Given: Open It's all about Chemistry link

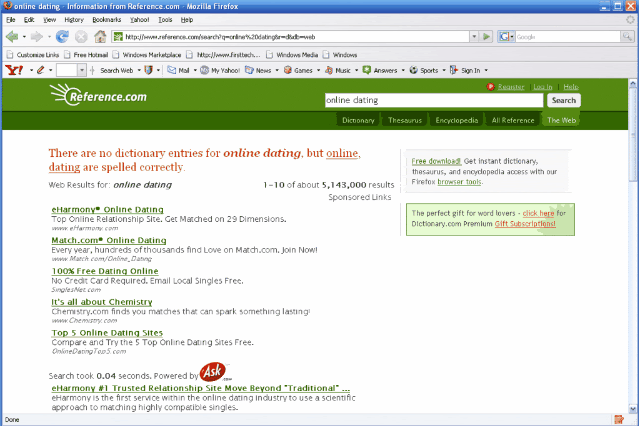Looking at the screenshot, I should (102, 302).
